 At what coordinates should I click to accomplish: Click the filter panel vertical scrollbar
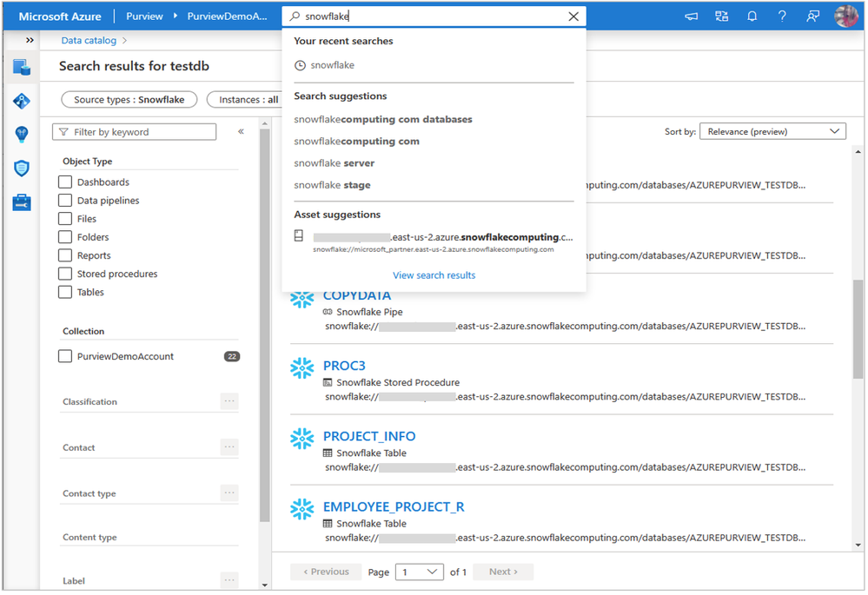[265, 325]
